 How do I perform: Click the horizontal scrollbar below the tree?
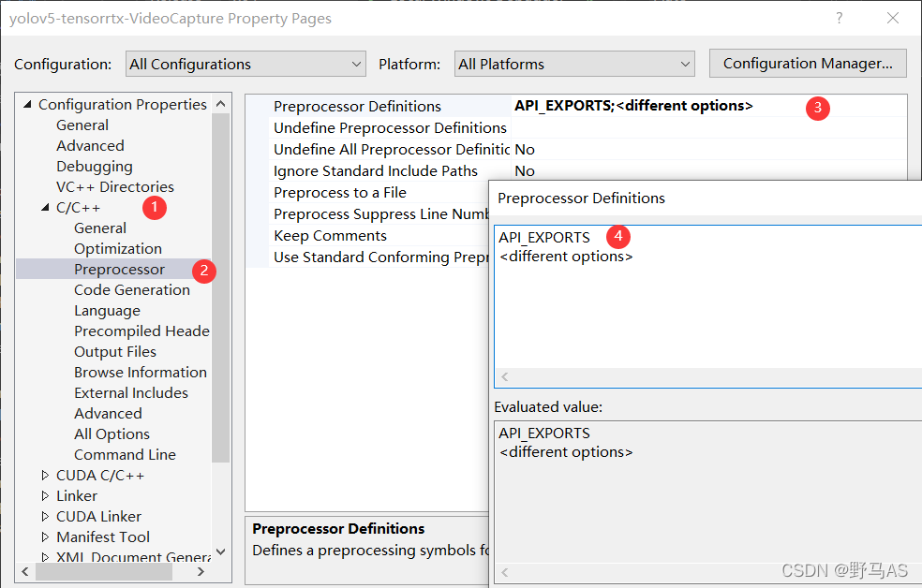(103, 570)
